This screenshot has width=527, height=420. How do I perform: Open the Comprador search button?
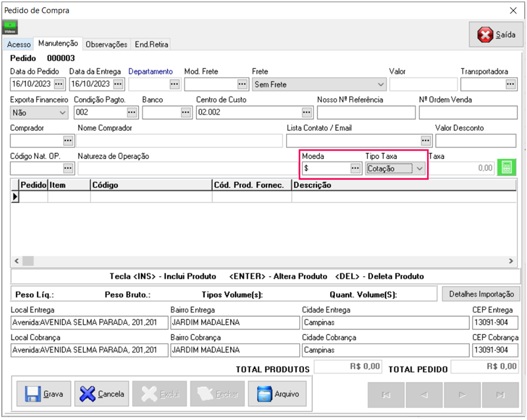pyautogui.click(x=68, y=140)
